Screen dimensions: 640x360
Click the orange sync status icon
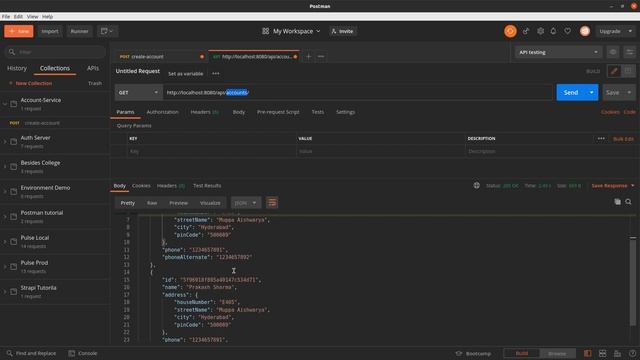(510, 31)
